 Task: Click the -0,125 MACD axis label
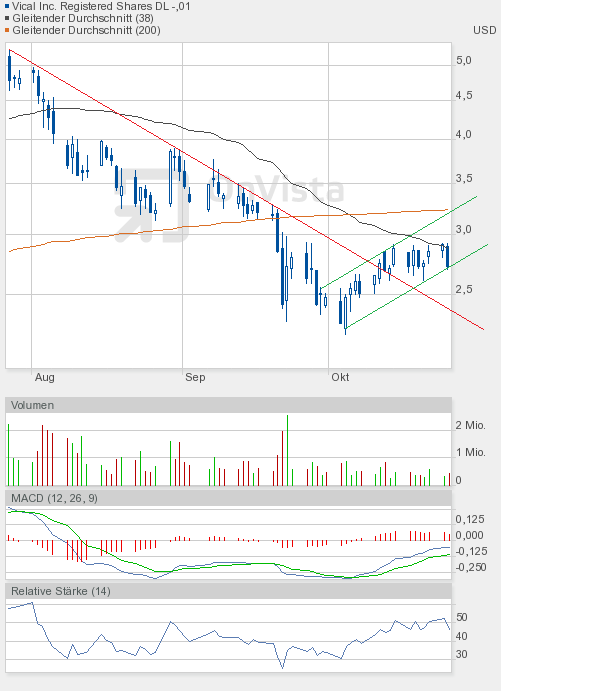coord(471,551)
